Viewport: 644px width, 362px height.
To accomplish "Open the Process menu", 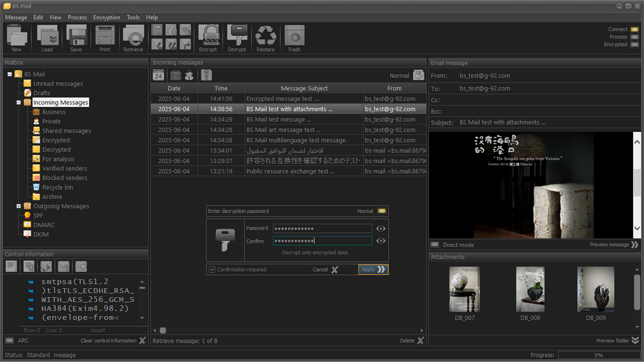I will tap(77, 17).
